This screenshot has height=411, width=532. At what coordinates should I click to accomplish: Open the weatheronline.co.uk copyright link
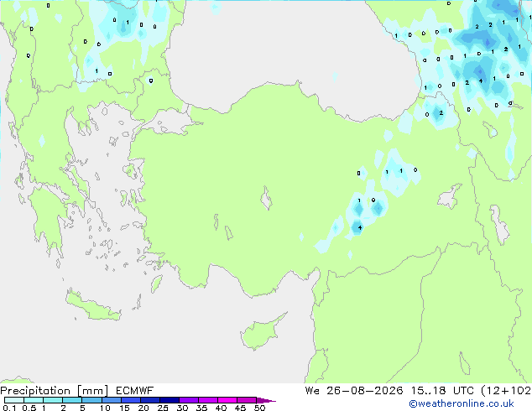[462, 403]
